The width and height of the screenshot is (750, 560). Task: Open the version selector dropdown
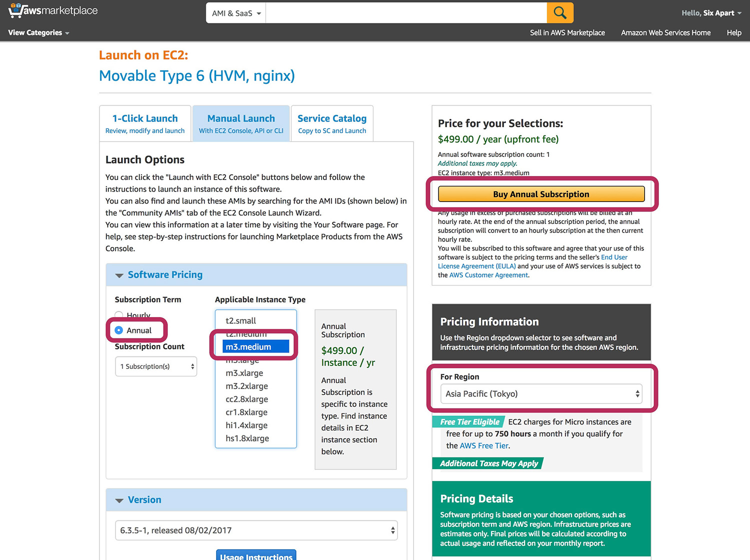pos(256,530)
